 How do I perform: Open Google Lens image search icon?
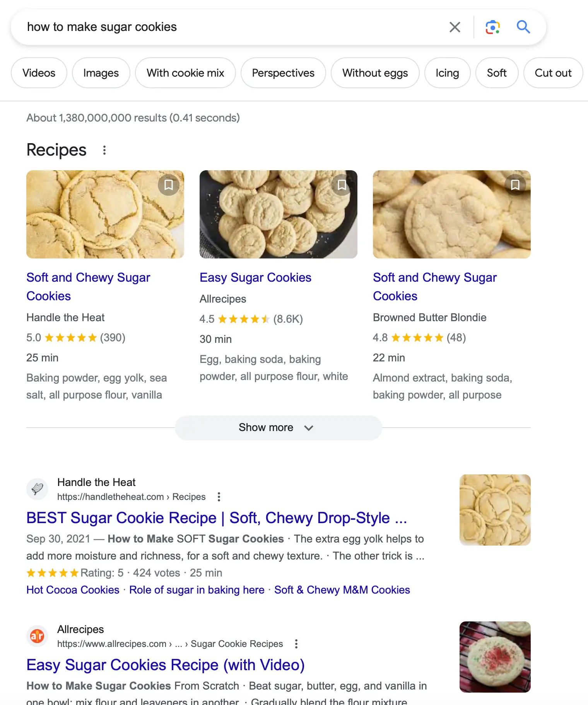tap(492, 27)
